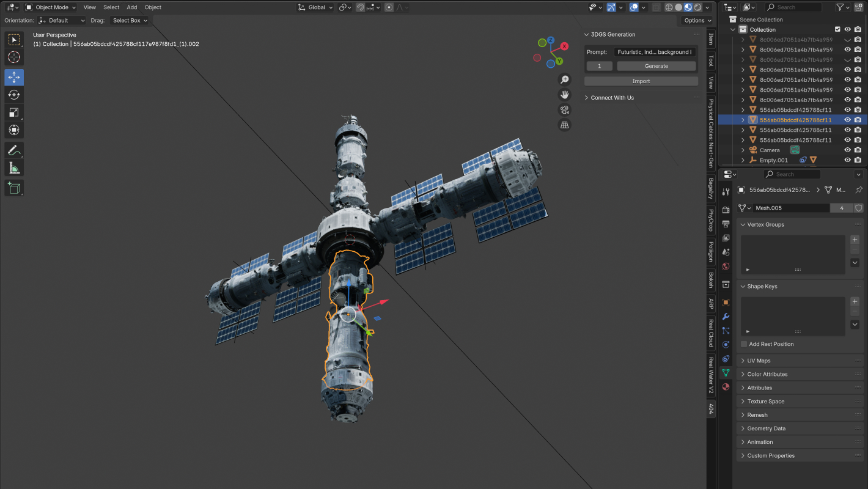Open the Modifiers wrench properties tab
This screenshot has width=868, height=489.
tap(726, 317)
